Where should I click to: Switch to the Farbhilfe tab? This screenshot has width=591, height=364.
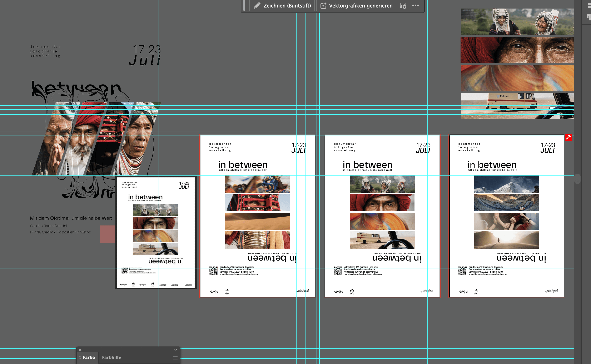point(111,358)
